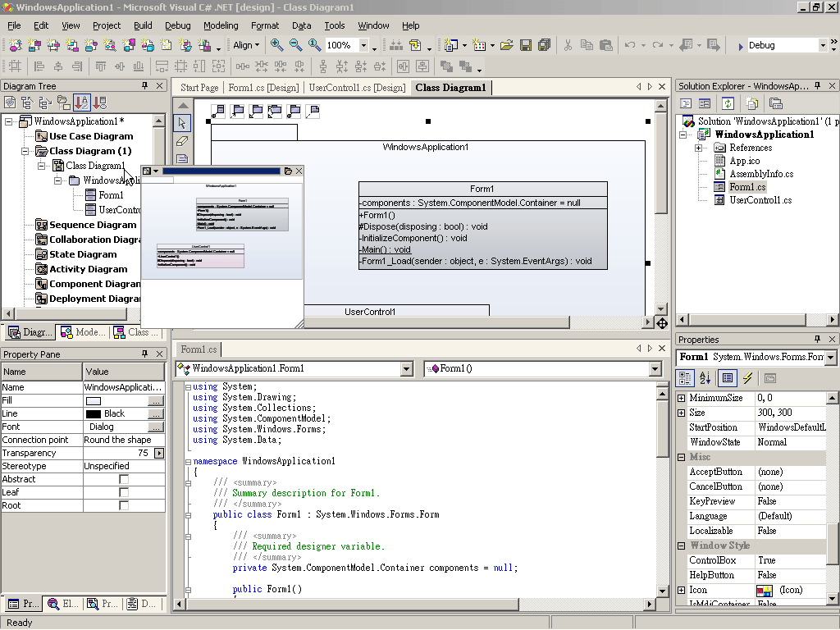Toggle the Solution Explorer auto-hide pin
Viewport: 840px width, 630px height.
(818, 85)
